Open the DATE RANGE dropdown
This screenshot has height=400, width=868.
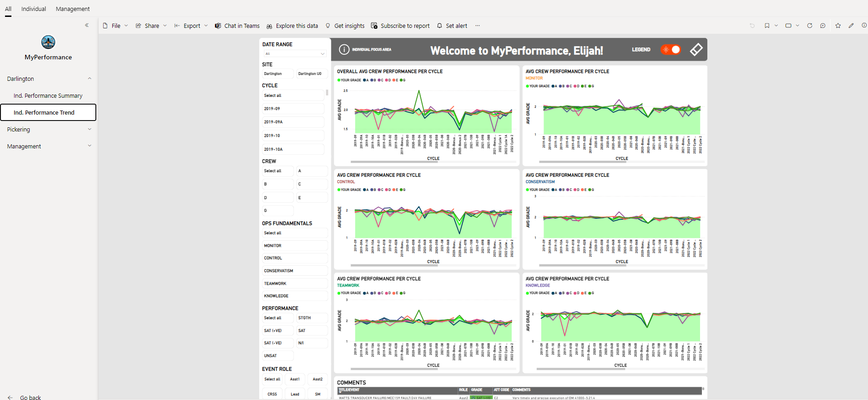pyautogui.click(x=294, y=53)
